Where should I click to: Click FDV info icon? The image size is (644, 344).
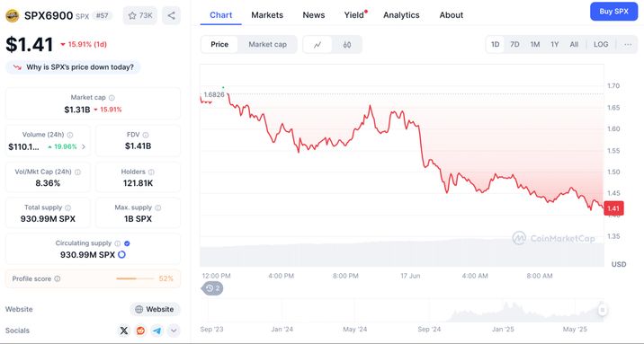pos(146,135)
